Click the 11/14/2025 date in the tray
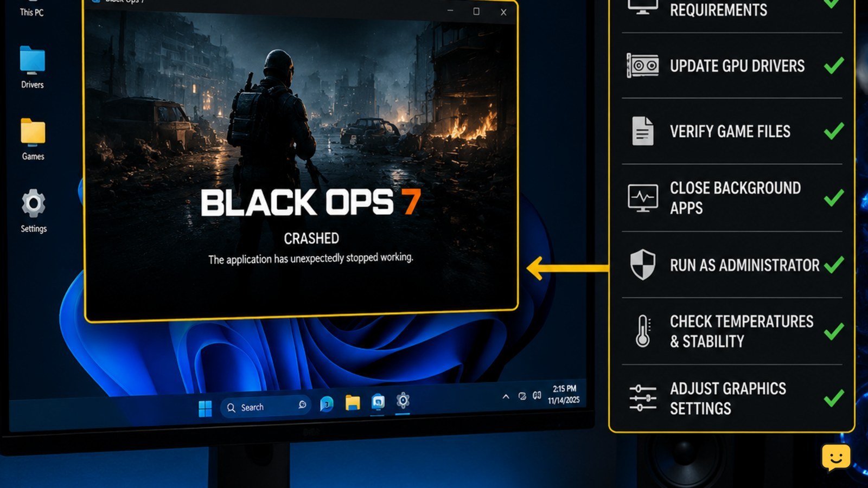The image size is (868, 488). click(x=564, y=400)
